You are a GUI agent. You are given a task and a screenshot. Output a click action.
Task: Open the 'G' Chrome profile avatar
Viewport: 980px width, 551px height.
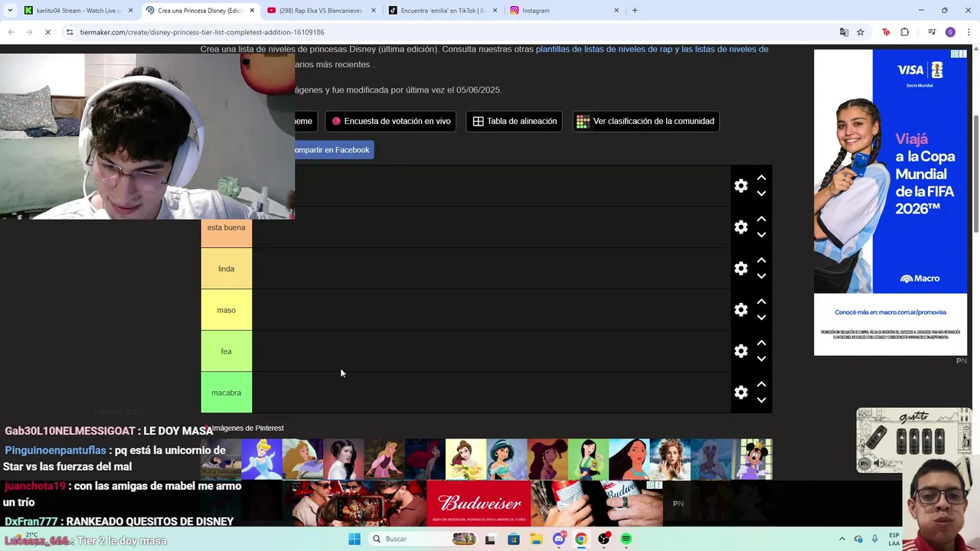tap(950, 32)
